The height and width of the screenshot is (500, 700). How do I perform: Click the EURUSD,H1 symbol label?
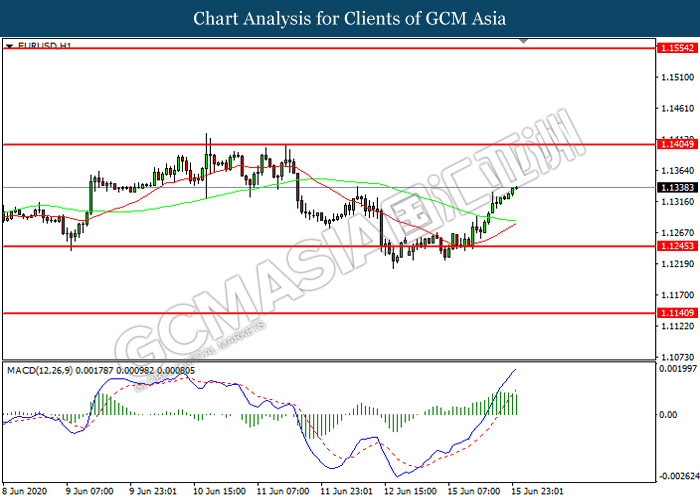coord(38,46)
